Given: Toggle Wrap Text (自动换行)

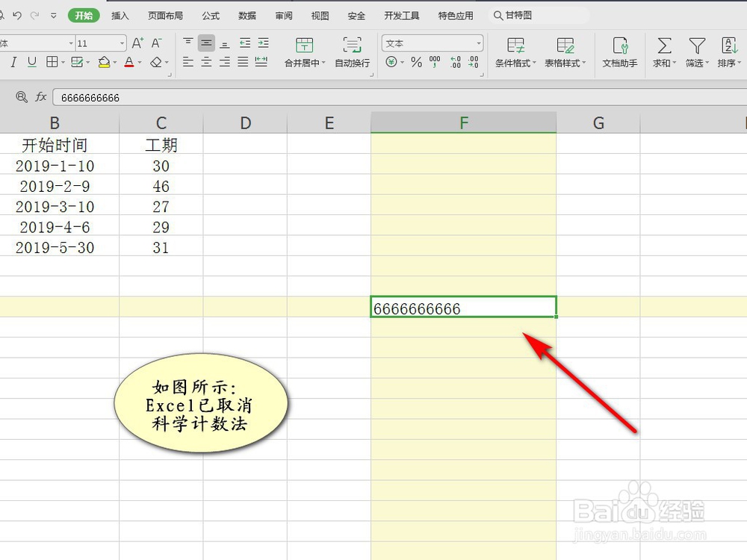Looking at the screenshot, I should tap(351, 52).
